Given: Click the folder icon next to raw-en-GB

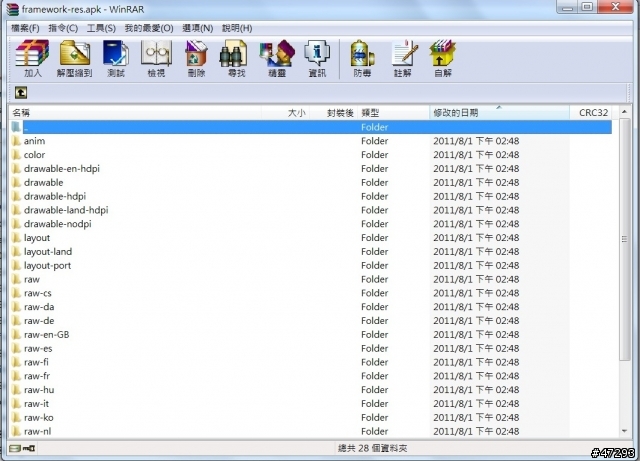Looking at the screenshot, I should click(x=16, y=334).
